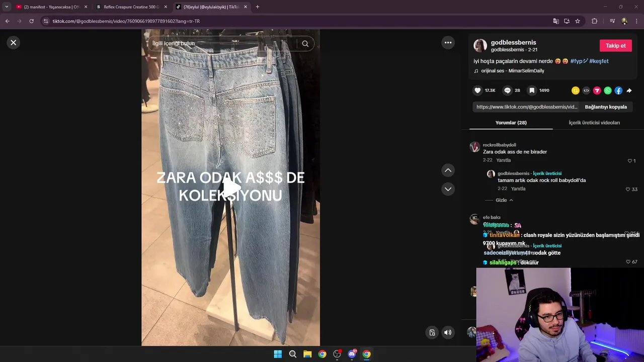Open a new browser tab
Image resolution: width=644 pixels, height=362 pixels.
point(257,7)
